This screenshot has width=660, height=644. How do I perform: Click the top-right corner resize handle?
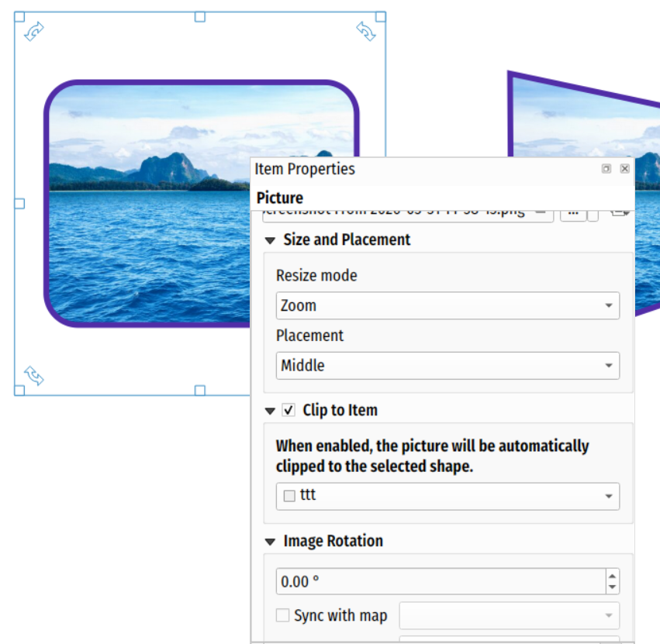click(x=381, y=17)
